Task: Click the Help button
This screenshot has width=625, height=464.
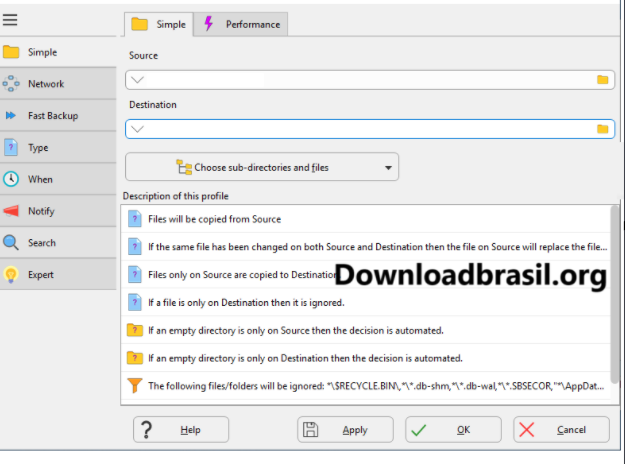Action: point(181,430)
